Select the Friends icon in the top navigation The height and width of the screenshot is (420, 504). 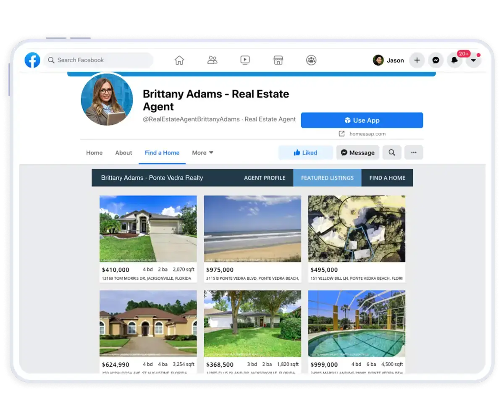coord(212,60)
